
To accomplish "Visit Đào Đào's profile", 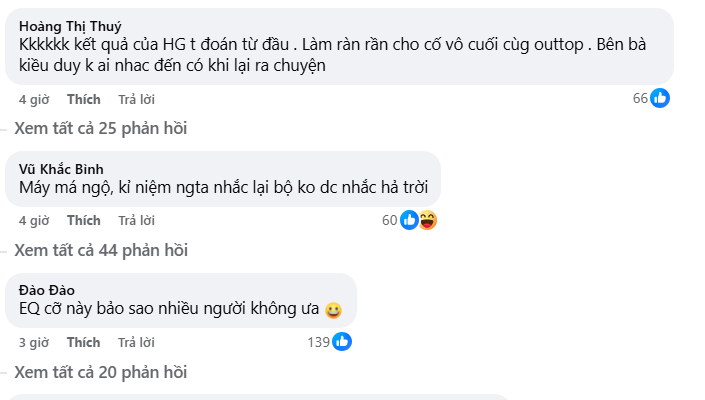I will [47, 290].
